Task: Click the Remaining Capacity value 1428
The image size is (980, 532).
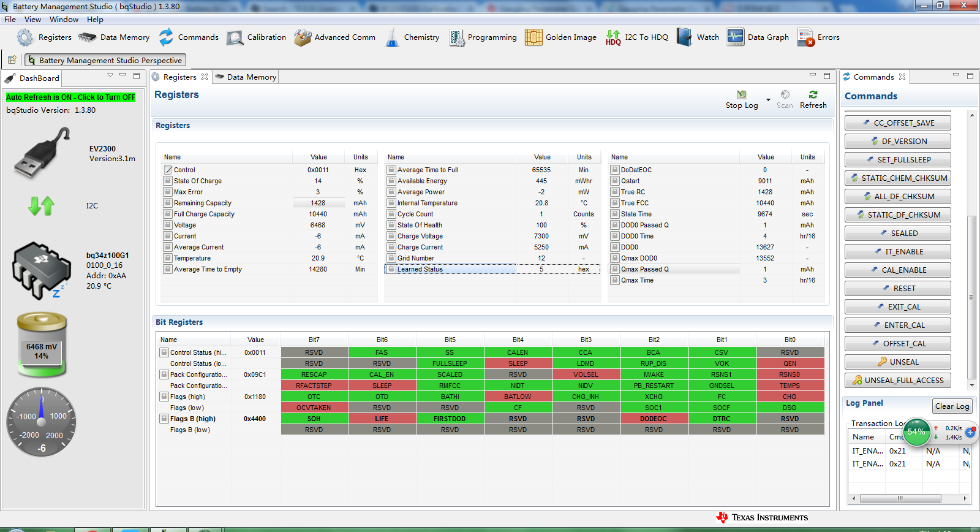Action: click(318, 203)
